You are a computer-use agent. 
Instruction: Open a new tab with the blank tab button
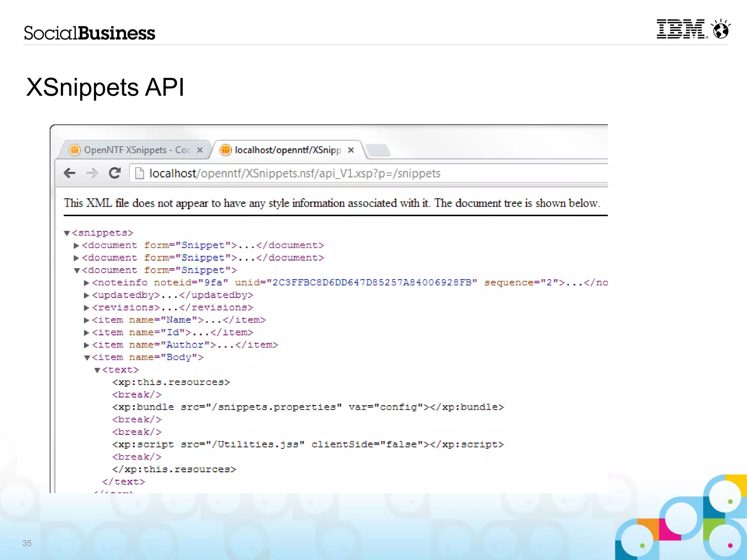click(x=378, y=150)
